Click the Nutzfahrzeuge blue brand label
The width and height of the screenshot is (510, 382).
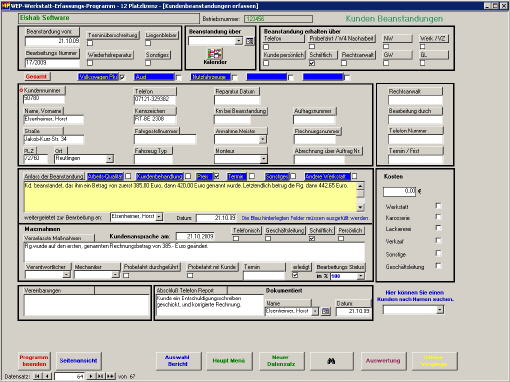pyautogui.click(x=211, y=77)
